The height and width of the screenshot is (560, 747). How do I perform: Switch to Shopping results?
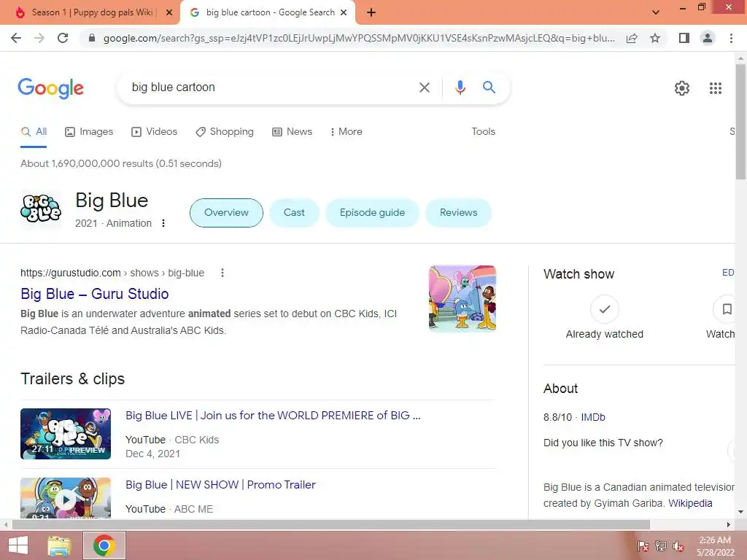coord(225,131)
